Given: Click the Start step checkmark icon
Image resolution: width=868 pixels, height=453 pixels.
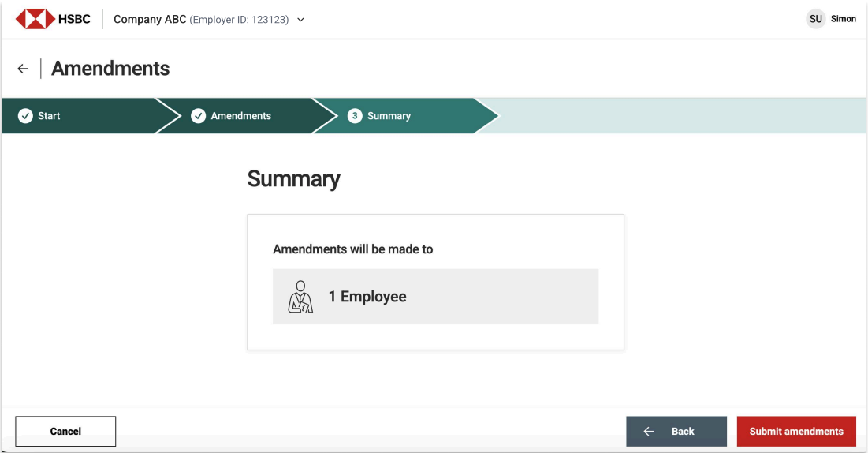Looking at the screenshot, I should tap(25, 116).
